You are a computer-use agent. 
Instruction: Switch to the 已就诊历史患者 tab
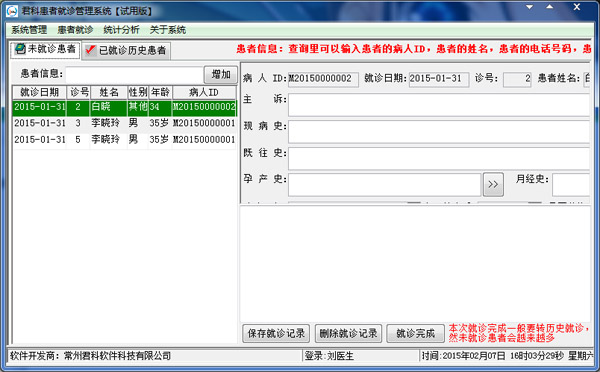pyautogui.click(x=126, y=51)
